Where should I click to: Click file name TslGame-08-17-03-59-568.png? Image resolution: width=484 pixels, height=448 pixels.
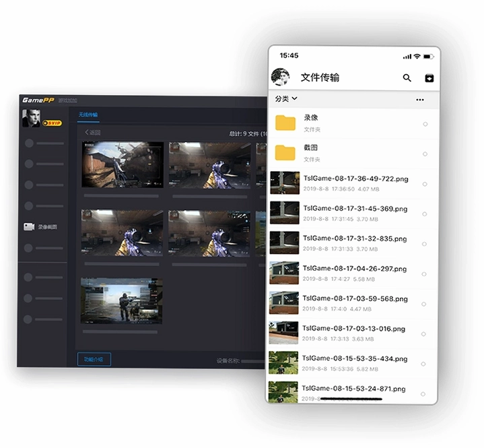click(x=355, y=298)
